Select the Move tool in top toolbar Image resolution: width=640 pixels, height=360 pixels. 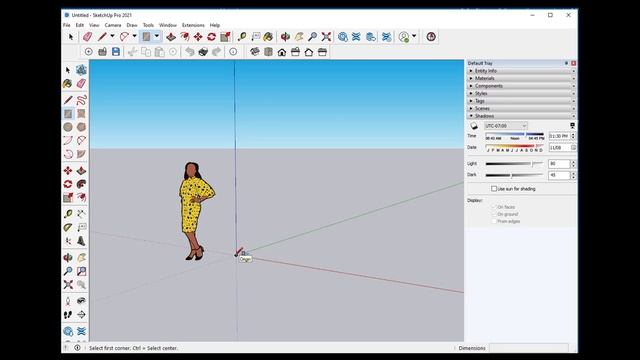pos(198,37)
